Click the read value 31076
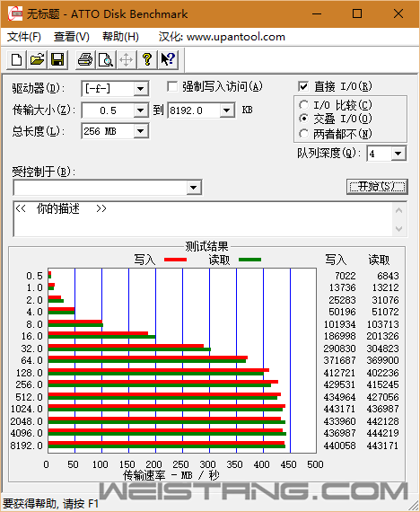Image resolution: width=420 pixels, height=512 pixels. [385, 300]
